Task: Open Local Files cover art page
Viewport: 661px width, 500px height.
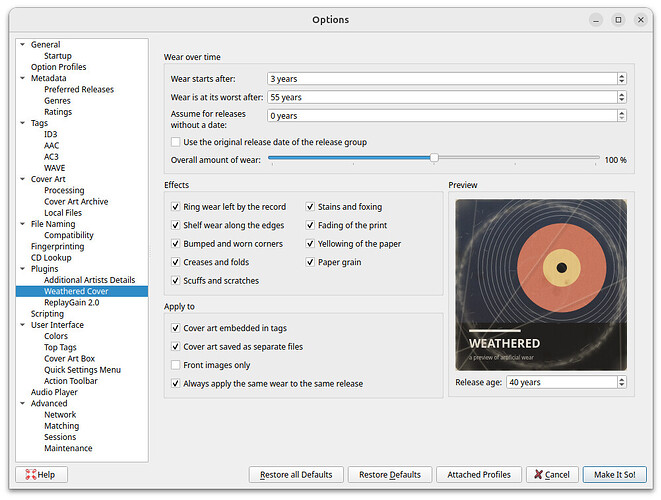Action: coord(63,213)
